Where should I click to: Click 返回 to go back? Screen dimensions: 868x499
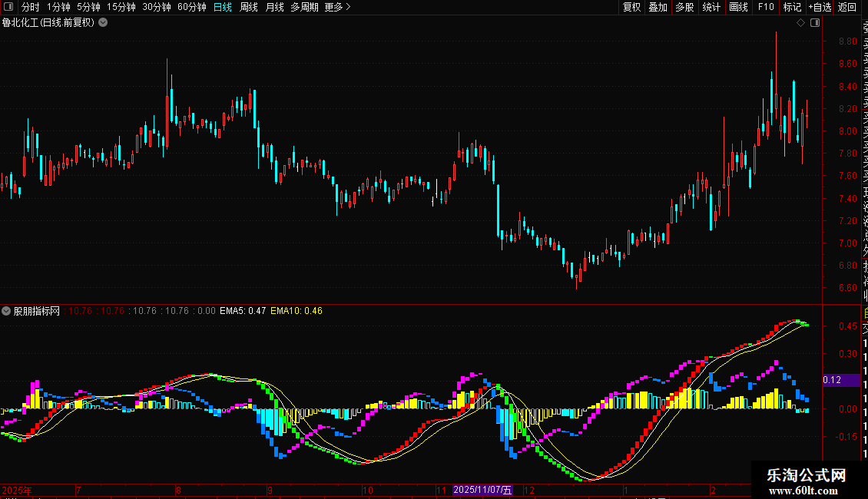(847, 7)
